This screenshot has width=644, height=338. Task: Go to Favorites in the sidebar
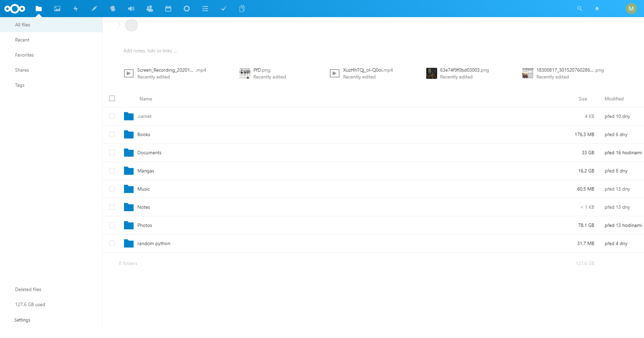click(x=24, y=55)
